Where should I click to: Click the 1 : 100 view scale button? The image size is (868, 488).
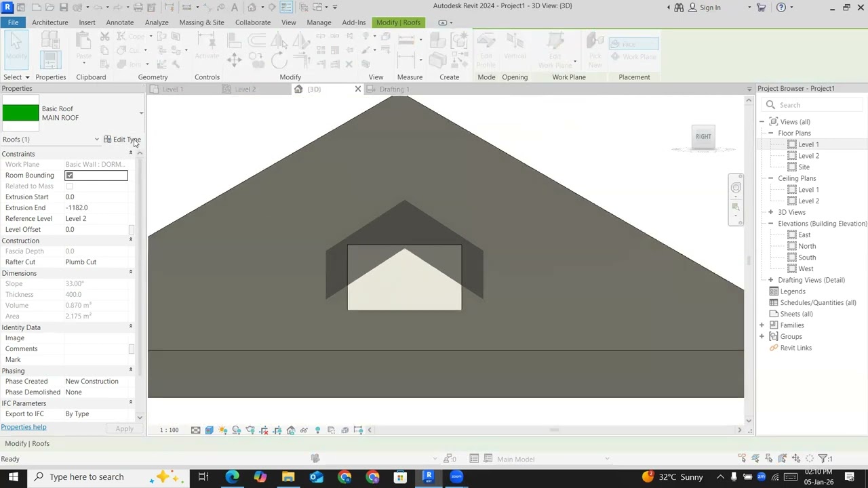(170, 430)
